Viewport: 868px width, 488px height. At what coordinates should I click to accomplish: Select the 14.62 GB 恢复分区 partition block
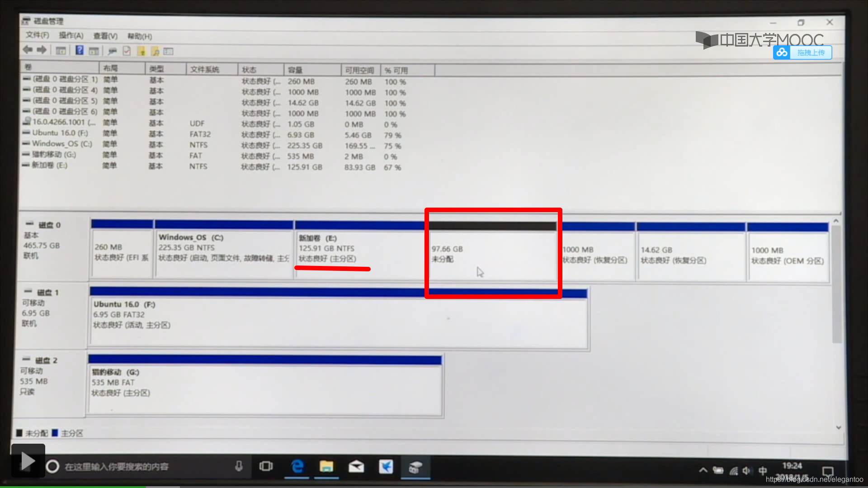pyautogui.click(x=691, y=251)
